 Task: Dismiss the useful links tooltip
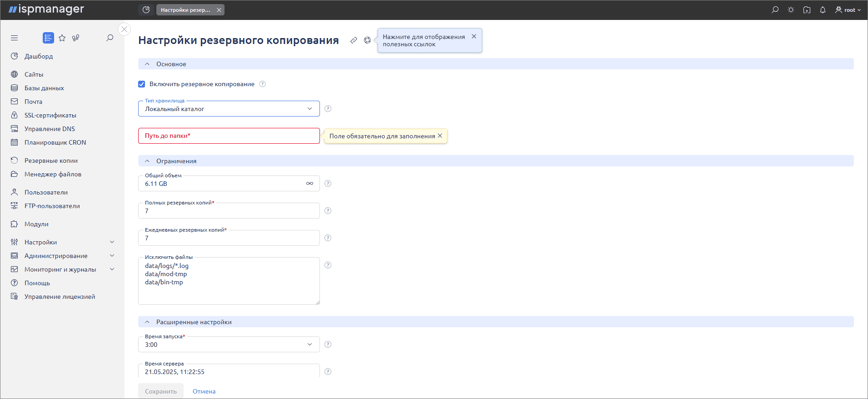click(473, 36)
